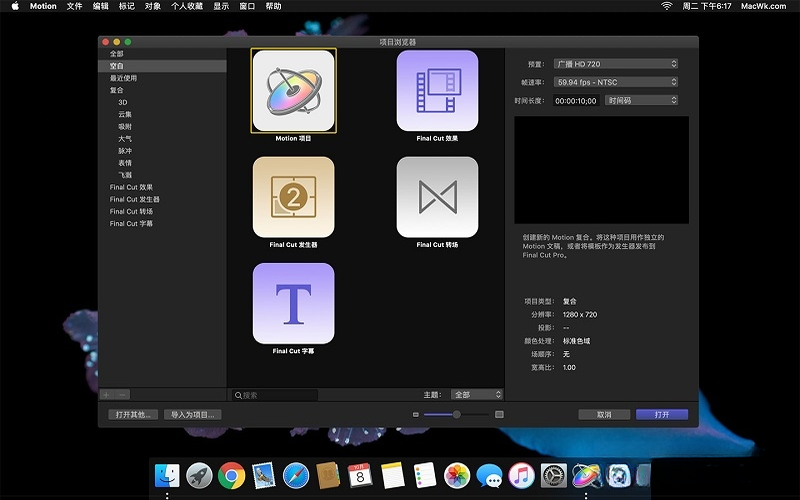This screenshot has height=500, width=800.
Task: Click the minus remove-category button
Action: 122,394
